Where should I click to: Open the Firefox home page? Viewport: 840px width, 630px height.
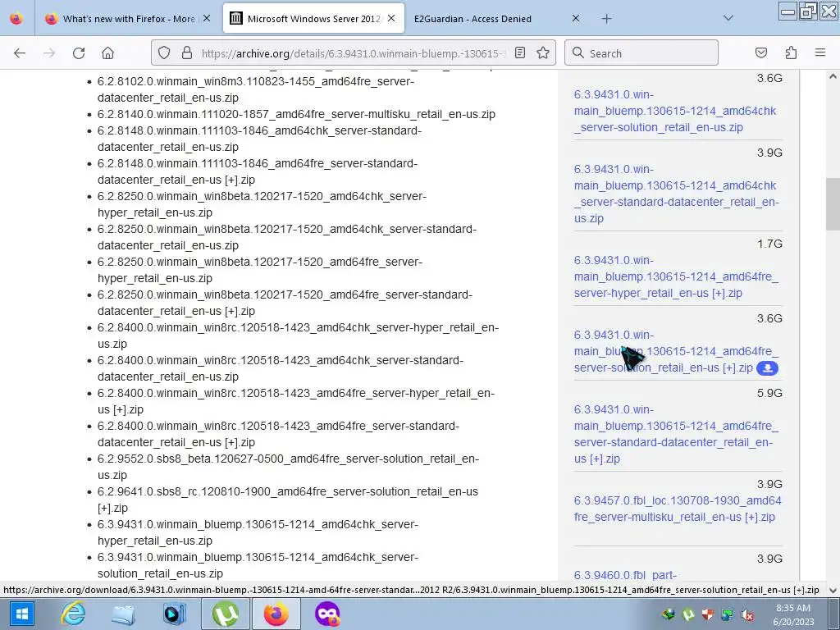pyautogui.click(x=107, y=53)
